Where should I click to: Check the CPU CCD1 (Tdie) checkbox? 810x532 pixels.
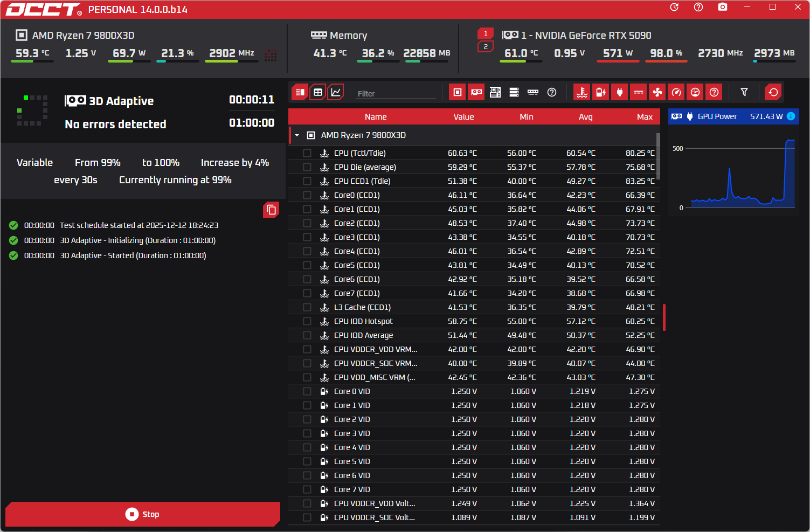pos(307,181)
